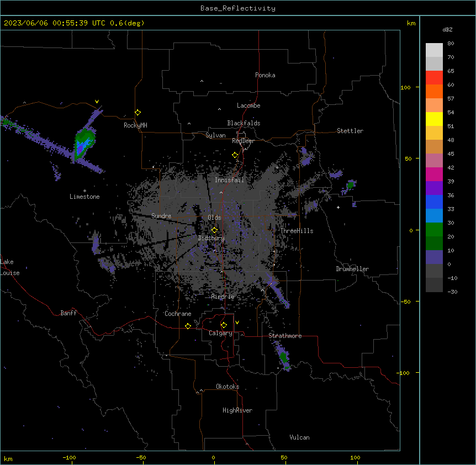
Task: Pick the blue 33-36 dBZ legend swatch
Action: coord(434,202)
